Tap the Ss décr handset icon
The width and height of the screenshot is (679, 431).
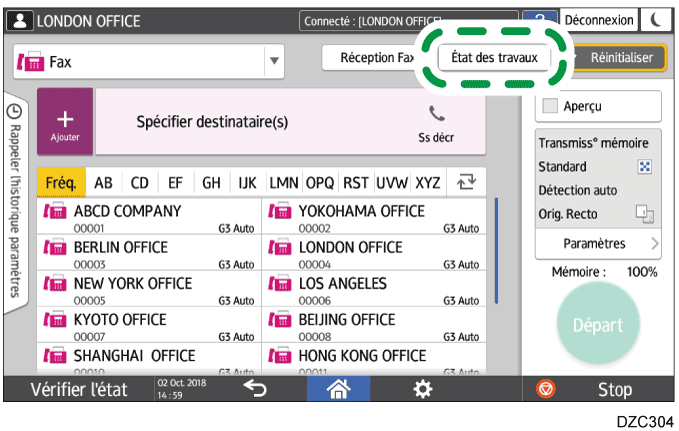[x=435, y=114]
